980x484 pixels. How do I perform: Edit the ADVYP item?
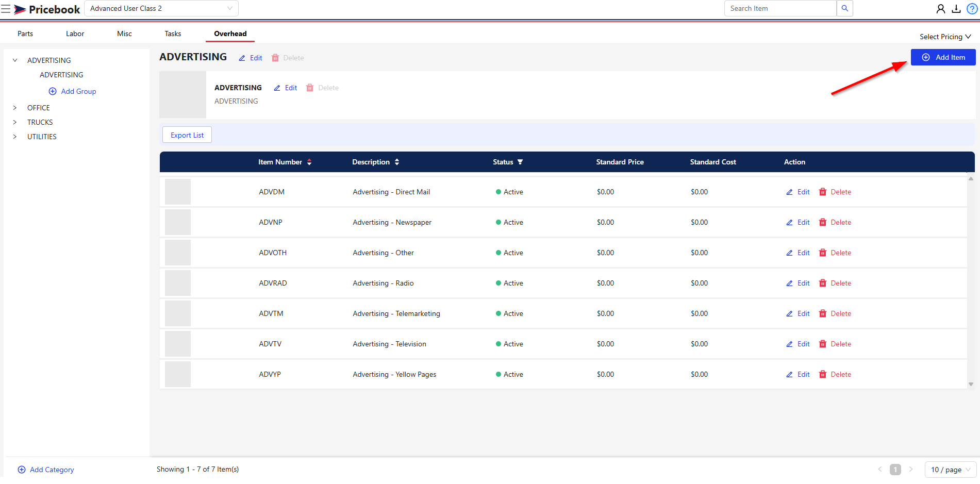point(798,374)
